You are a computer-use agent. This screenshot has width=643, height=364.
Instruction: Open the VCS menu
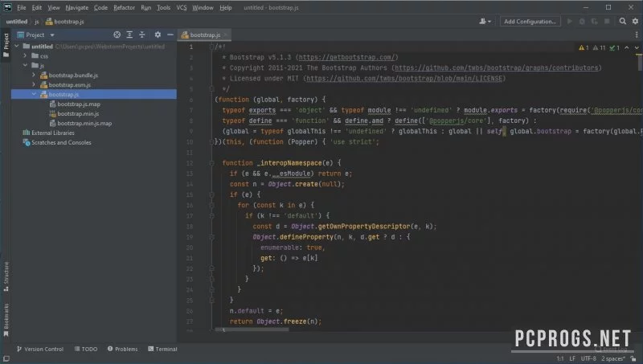[x=182, y=7]
